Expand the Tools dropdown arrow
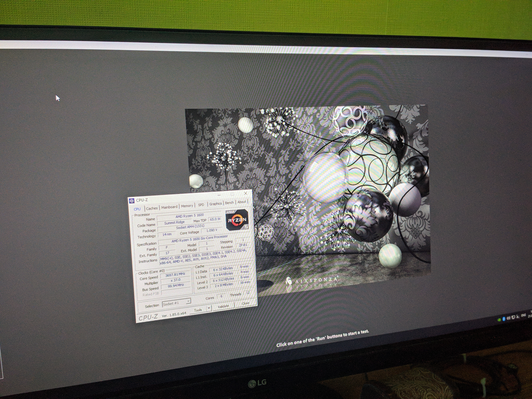Image resolution: width=532 pixels, height=399 pixels. tap(209, 308)
